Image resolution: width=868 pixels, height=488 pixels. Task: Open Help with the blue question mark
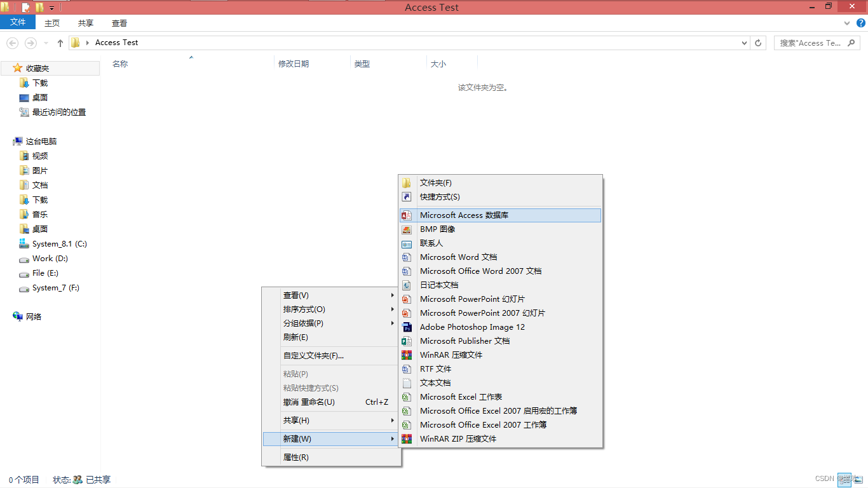(861, 23)
